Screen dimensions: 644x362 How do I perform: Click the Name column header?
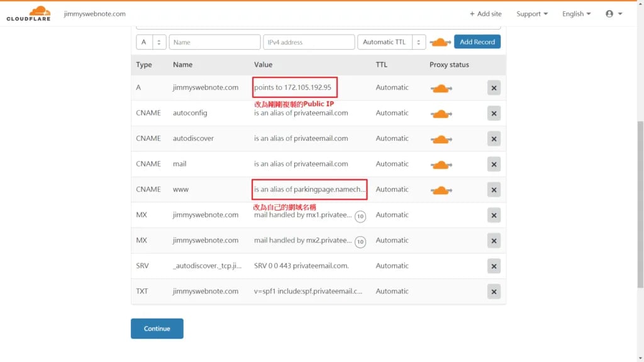tap(182, 65)
